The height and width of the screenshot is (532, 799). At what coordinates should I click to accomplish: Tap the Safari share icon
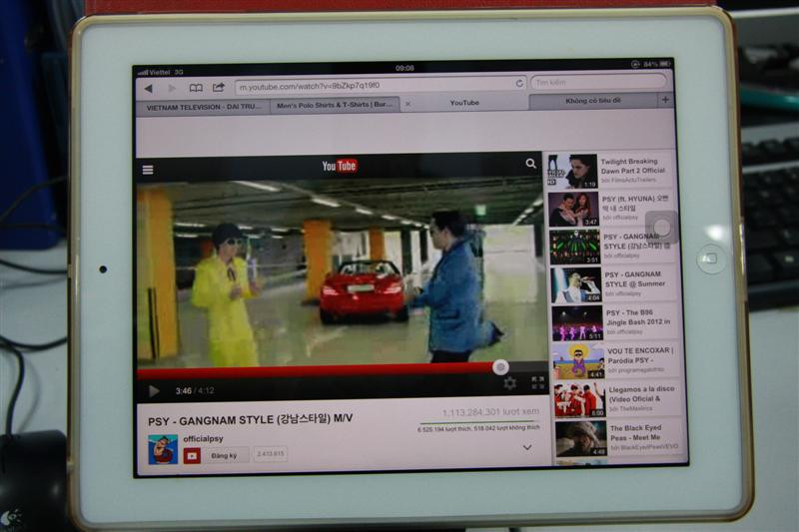[x=219, y=87]
